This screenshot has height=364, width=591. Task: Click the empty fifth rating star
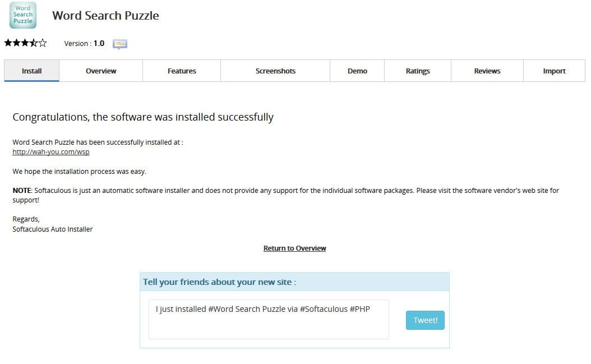pyautogui.click(x=43, y=43)
